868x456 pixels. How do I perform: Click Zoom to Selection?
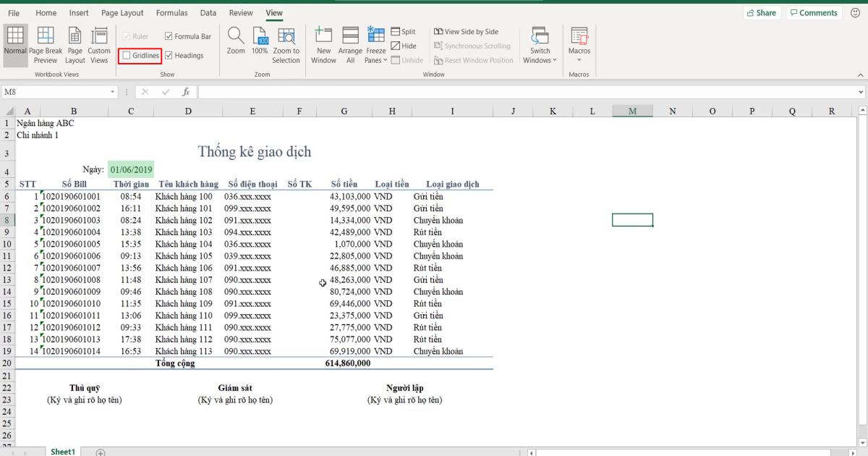click(286, 45)
